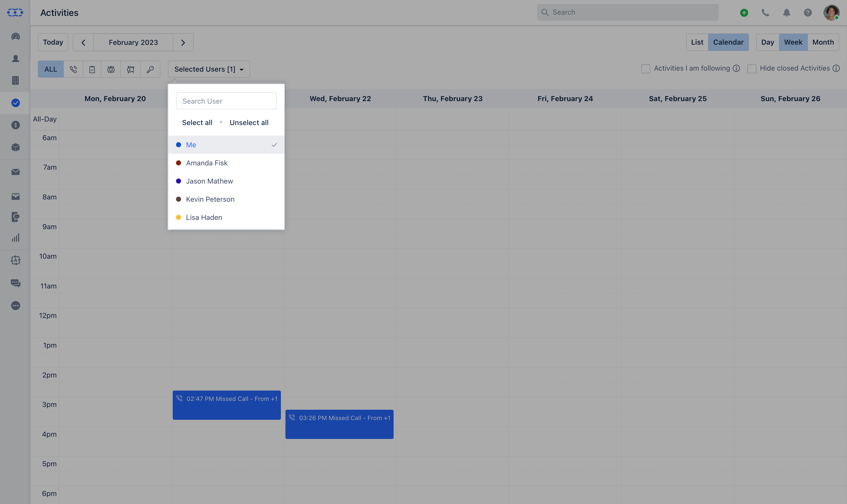This screenshot has height=504, width=847.
Task: Go to the previous week arrow
Action: (83, 42)
